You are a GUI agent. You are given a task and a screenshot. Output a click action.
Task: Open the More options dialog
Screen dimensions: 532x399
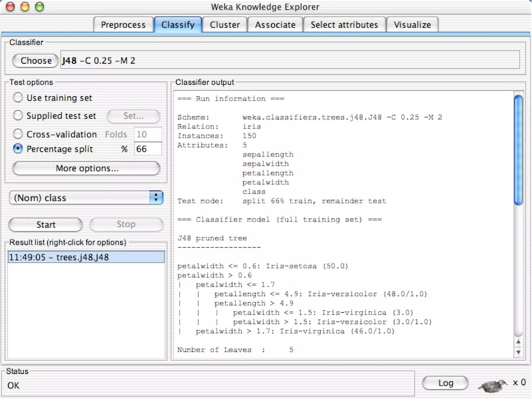(x=86, y=168)
